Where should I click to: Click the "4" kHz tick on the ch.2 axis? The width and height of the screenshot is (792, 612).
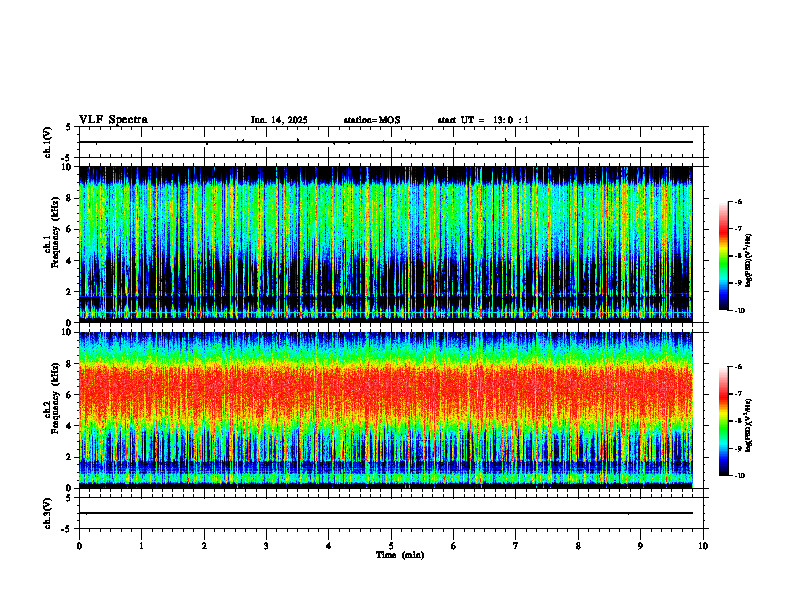point(70,426)
